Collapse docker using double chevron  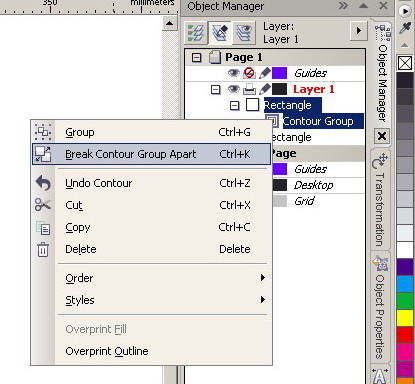343,6
